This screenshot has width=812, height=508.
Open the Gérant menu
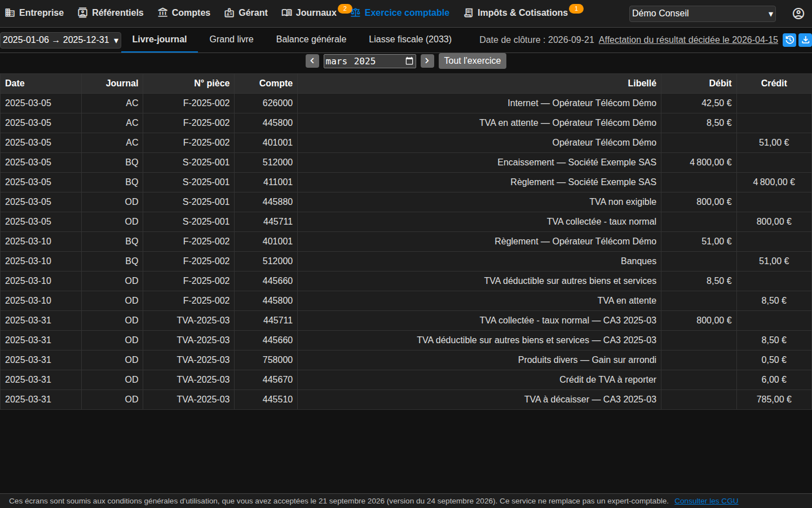tap(246, 12)
